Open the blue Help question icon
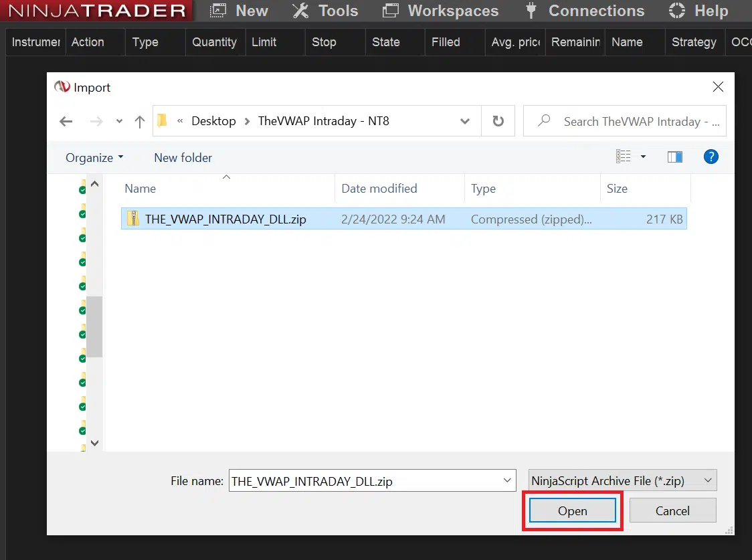This screenshot has width=752, height=560. click(711, 157)
